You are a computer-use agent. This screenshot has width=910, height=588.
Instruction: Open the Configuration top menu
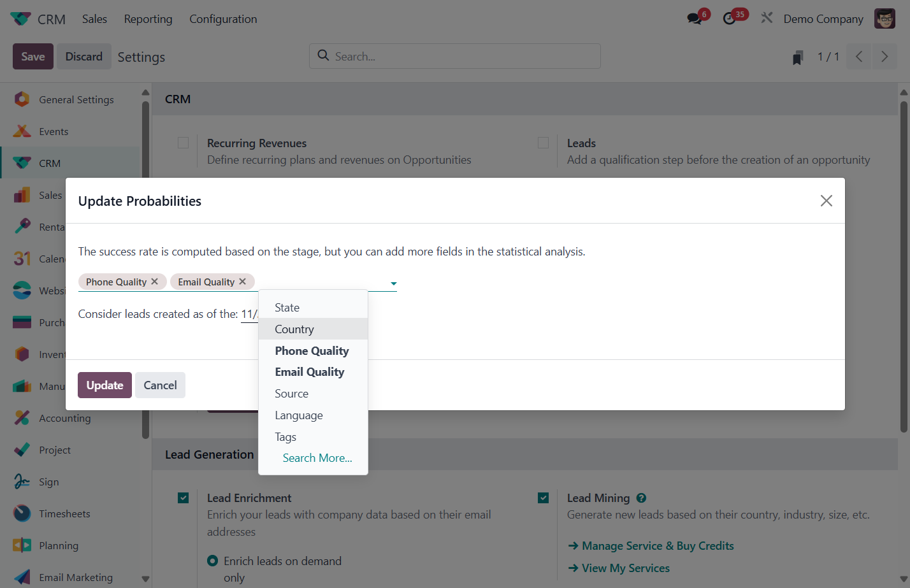(223, 19)
